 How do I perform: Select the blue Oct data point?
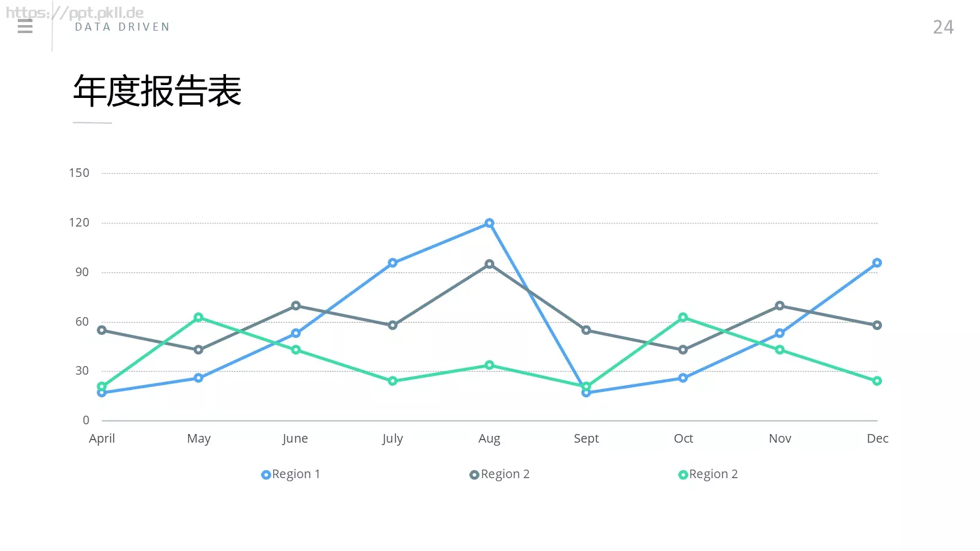tap(683, 378)
